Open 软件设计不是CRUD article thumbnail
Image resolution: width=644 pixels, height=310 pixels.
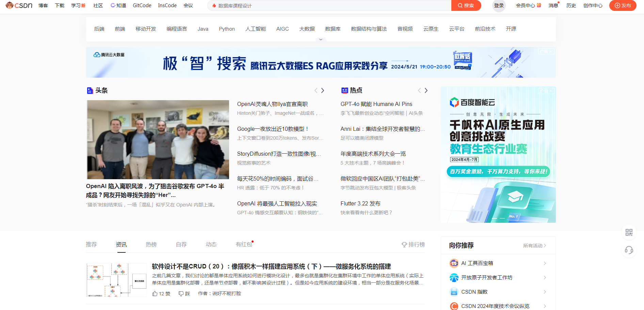point(116,280)
